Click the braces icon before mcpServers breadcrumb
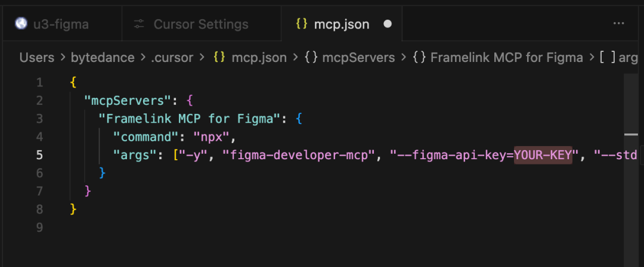 pyautogui.click(x=310, y=58)
